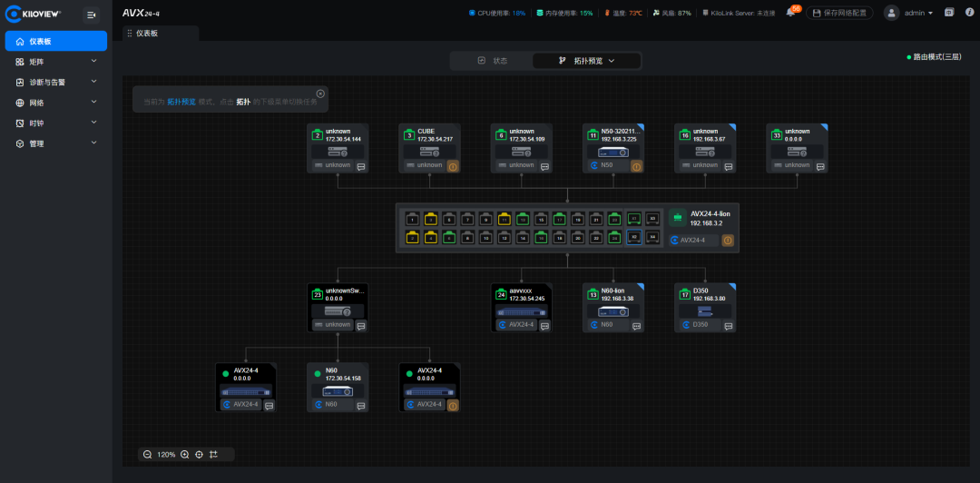Expand the 管理 sidebar menu
The height and width of the screenshot is (483, 980).
coord(56,143)
